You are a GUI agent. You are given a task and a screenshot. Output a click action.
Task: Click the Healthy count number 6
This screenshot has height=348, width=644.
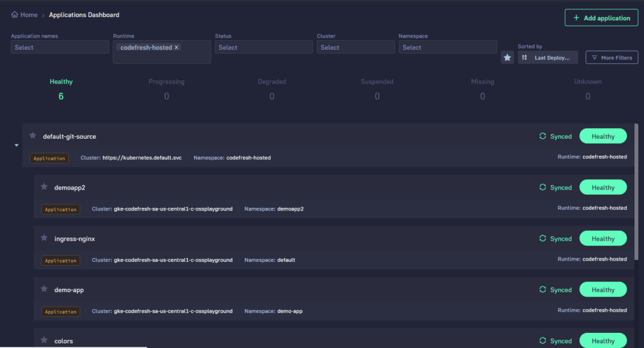pyautogui.click(x=61, y=96)
